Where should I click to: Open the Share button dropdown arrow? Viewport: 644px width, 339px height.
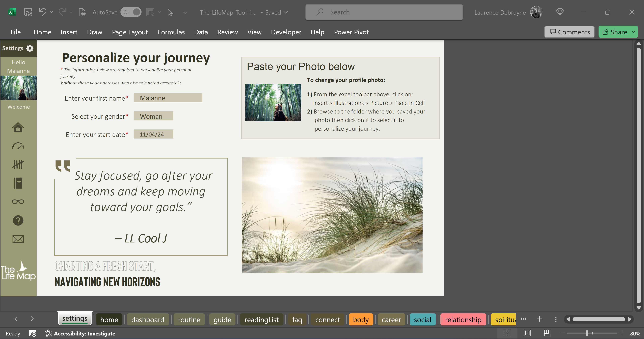point(633,32)
